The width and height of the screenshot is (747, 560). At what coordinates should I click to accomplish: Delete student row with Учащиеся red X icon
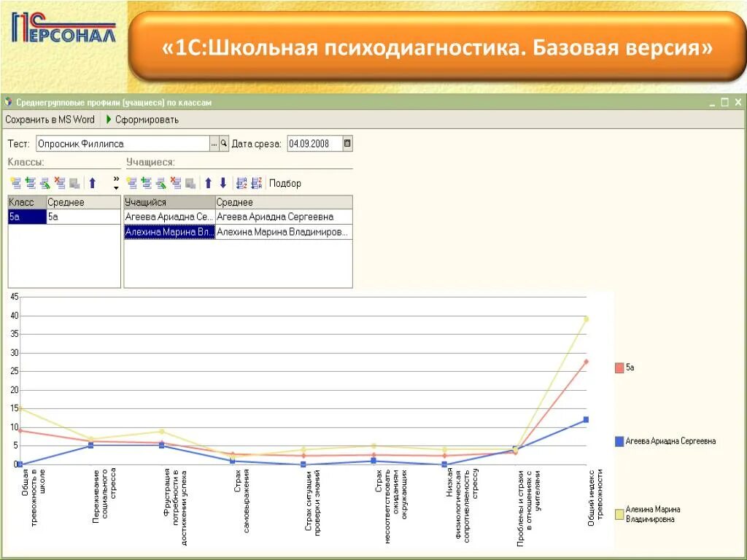click(x=176, y=183)
